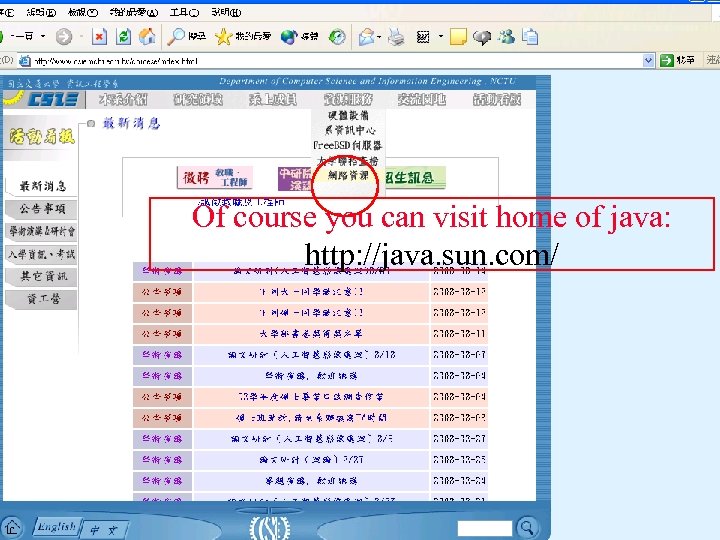The width and height of the screenshot is (720, 540).
Task: Choose 系資訊中心 from the dropdown menu
Action: point(349,130)
